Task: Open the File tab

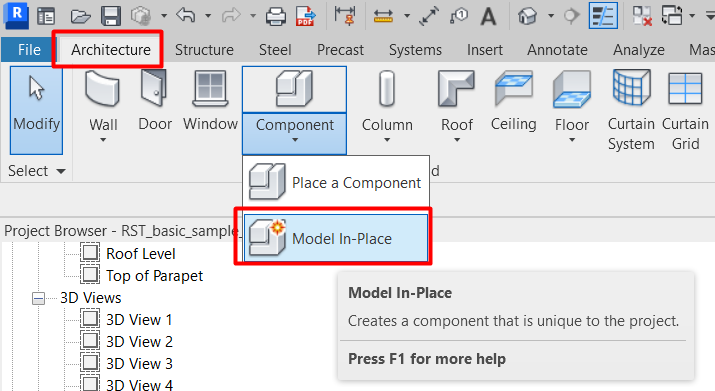Action: coord(29,50)
